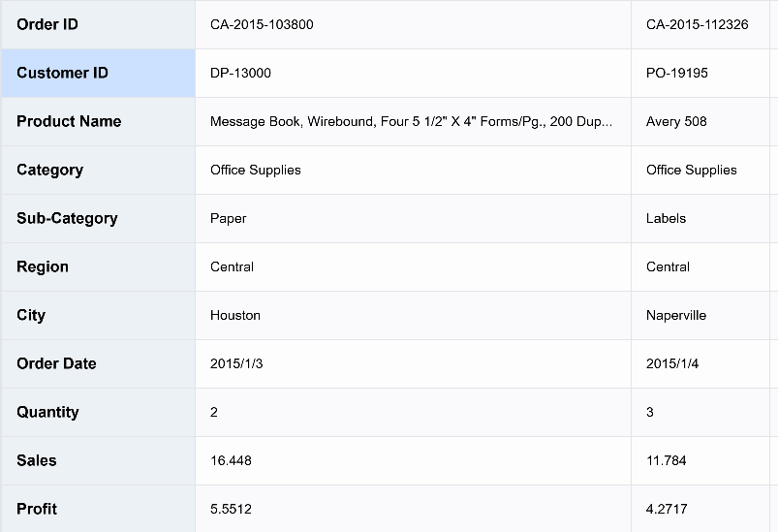Select the Product Name row header
778x532 pixels.
97,121
